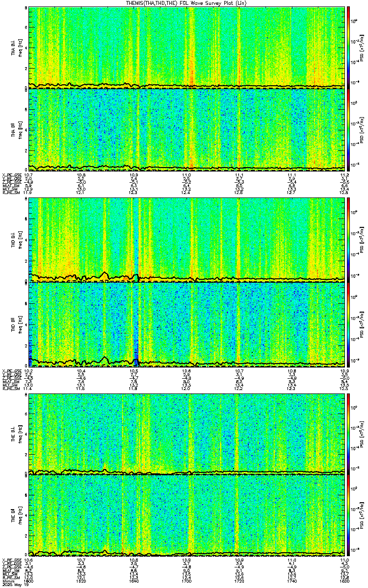Click the PSD [nT²/Hz] label beside THD B∥

(362, 324)
